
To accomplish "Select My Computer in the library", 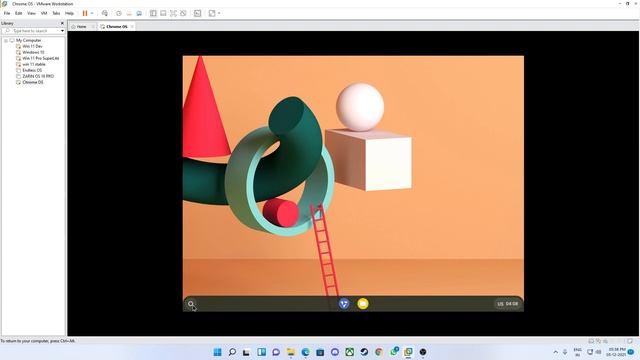I will tap(28, 40).
